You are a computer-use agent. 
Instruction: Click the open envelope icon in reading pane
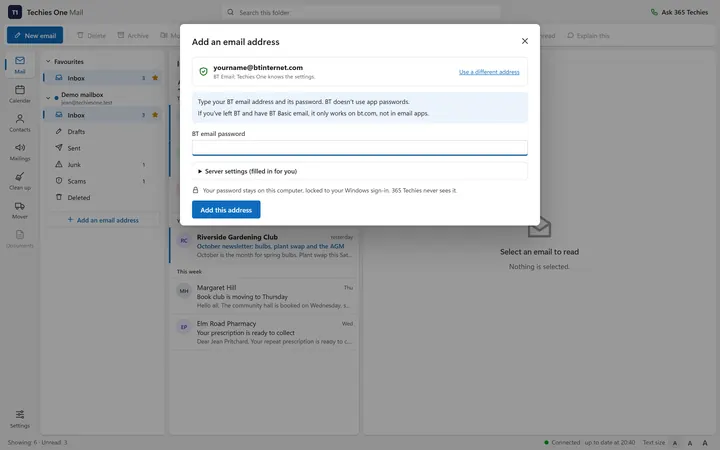pos(539,227)
